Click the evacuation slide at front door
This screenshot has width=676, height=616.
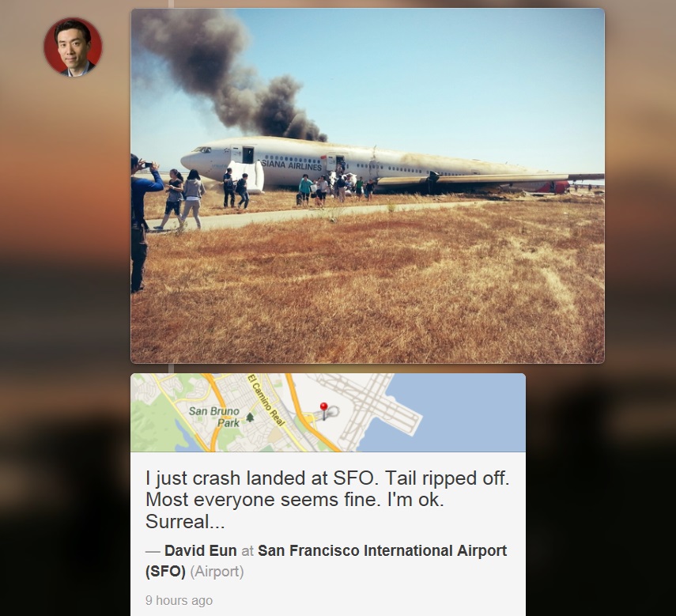tap(248, 176)
